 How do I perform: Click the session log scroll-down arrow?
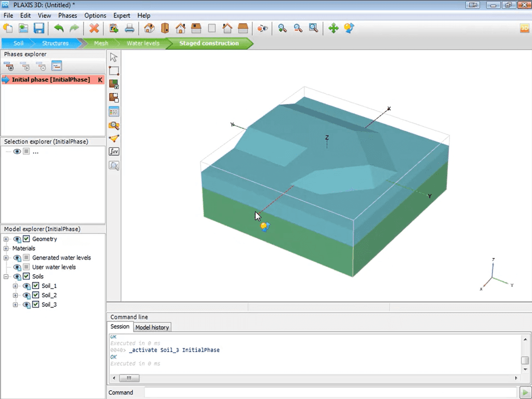(525, 369)
